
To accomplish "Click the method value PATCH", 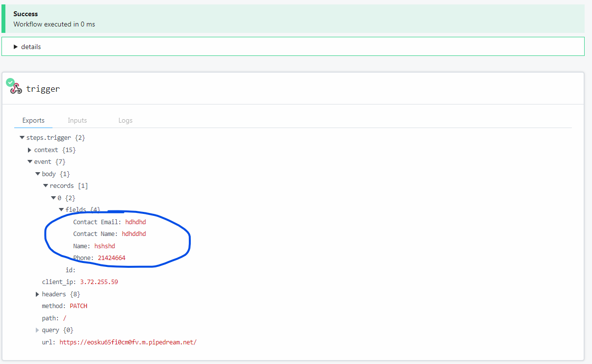I will (x=78, y=306).
